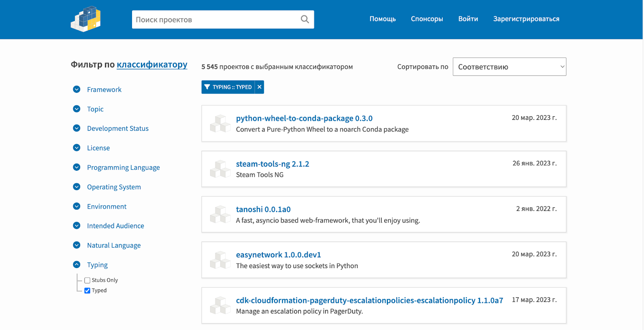Image resolution: width=644 pixels, height=330 pixels.
Task: Click the package icon for python-wheel-to-conda-package
Action: click(x=220, y=123)
